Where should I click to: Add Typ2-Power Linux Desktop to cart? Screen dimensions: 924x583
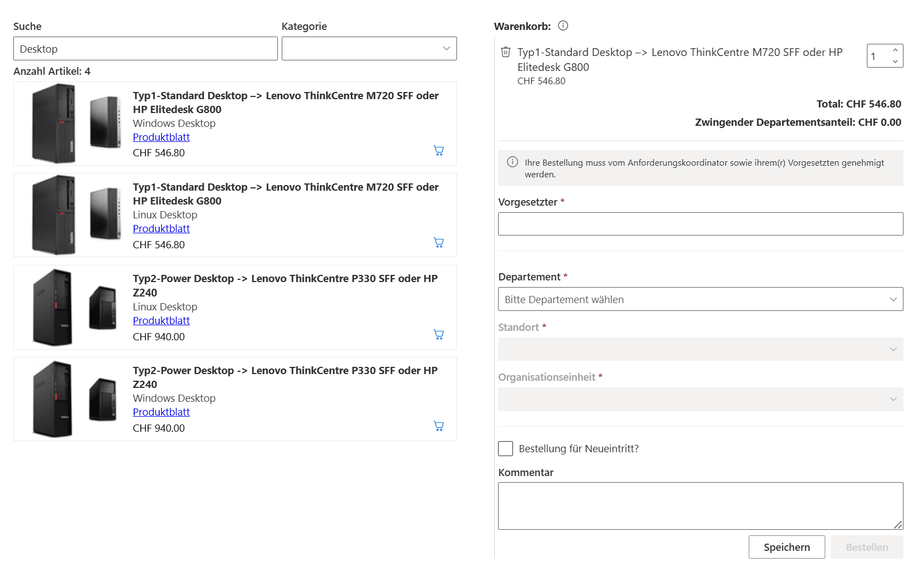(439, 335)
